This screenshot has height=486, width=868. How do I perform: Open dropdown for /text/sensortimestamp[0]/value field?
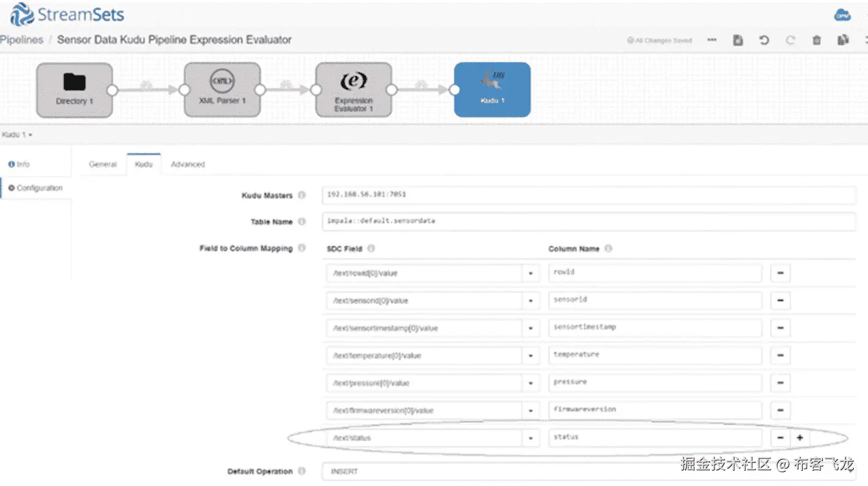click(531, 328)
